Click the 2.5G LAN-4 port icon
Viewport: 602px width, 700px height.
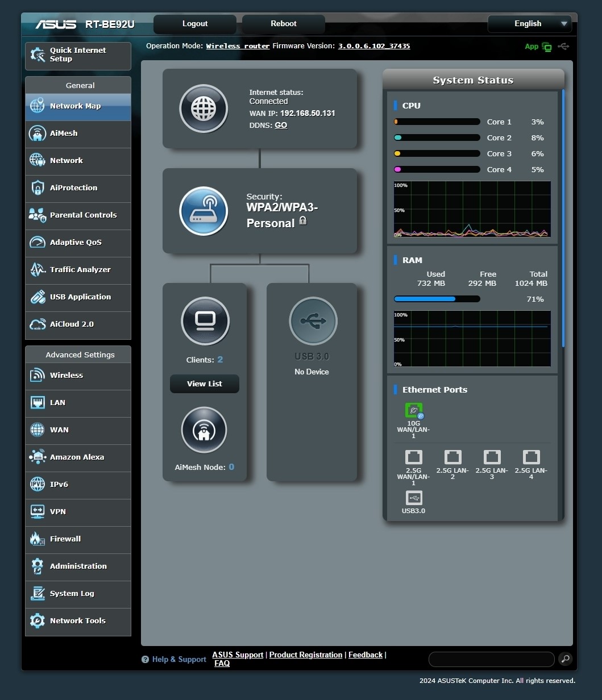coord(531,457)
